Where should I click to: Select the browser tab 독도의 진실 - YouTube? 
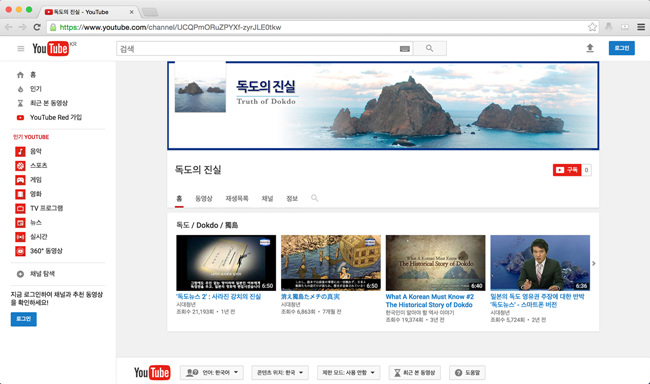tap(88, 12)
